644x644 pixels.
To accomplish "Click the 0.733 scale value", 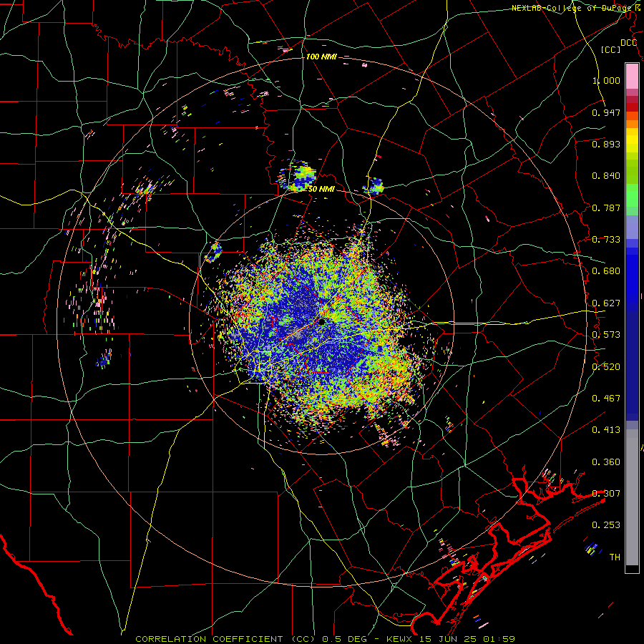I will [606, 240].
